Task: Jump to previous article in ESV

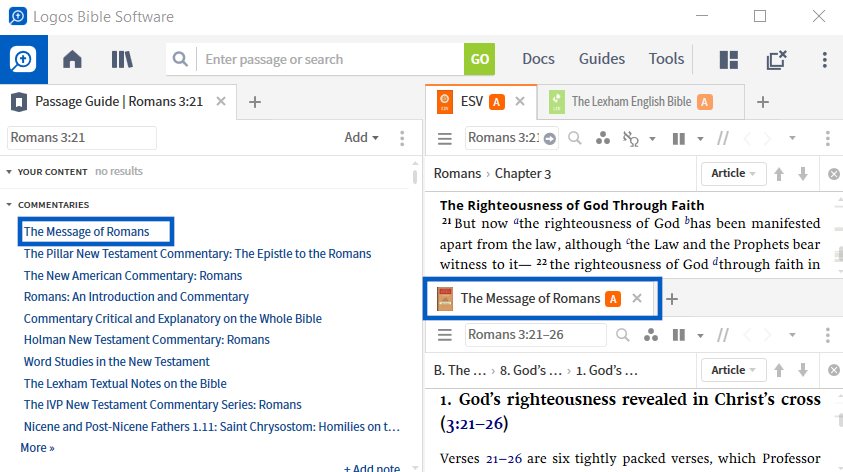Action: (x=778, y=174)
